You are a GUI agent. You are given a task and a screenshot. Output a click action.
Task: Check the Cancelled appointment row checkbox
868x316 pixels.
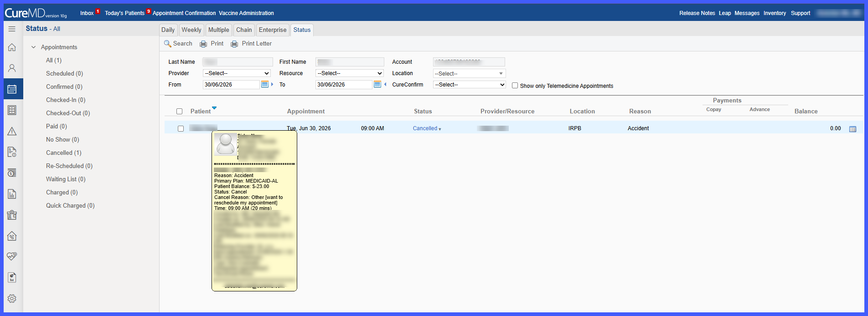click(181, 129)
